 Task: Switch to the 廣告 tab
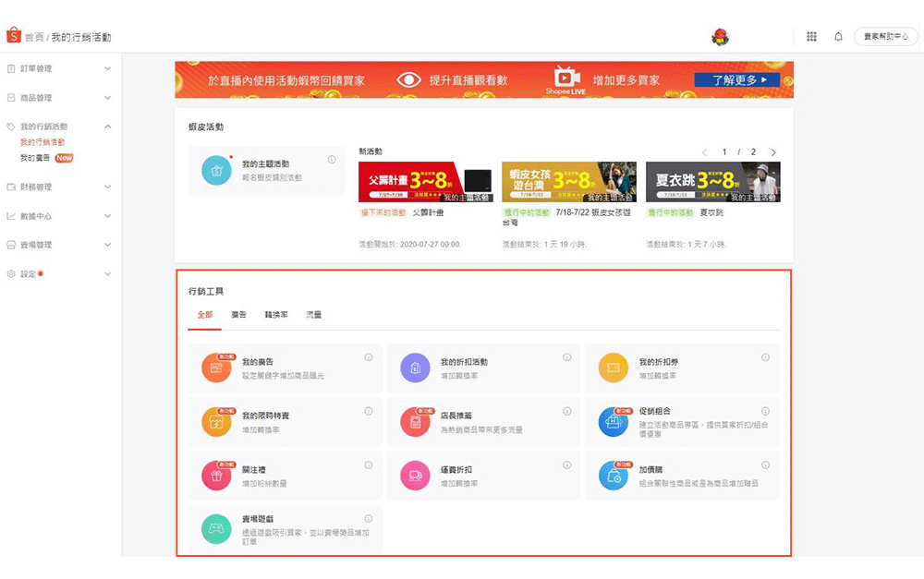[x=238, y=315]
